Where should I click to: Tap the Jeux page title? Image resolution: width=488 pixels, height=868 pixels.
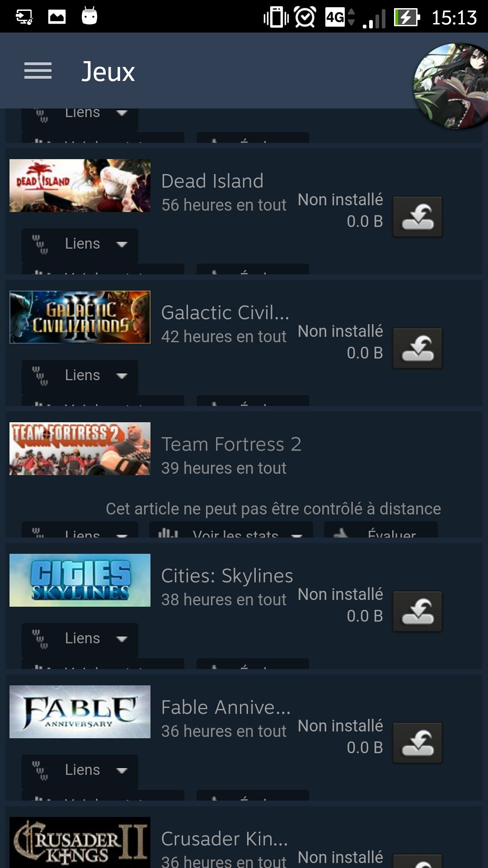coord(108,71)
